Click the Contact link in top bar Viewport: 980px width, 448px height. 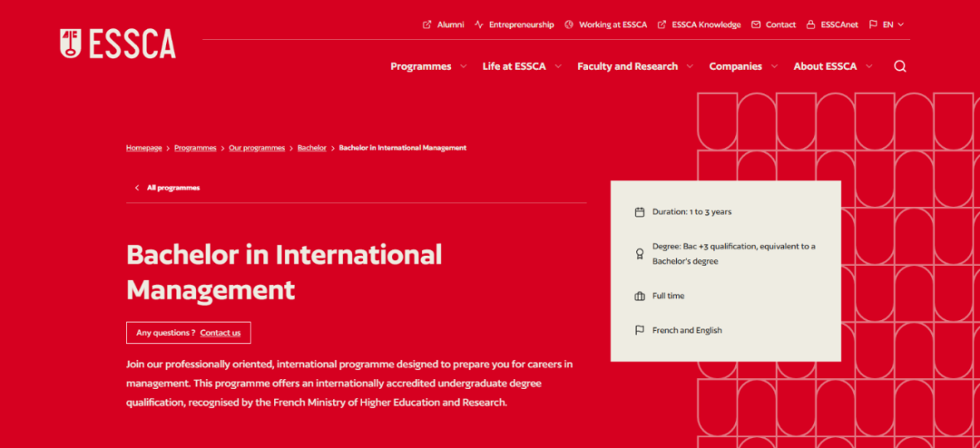pyautogui.click(x=780, y=25)
